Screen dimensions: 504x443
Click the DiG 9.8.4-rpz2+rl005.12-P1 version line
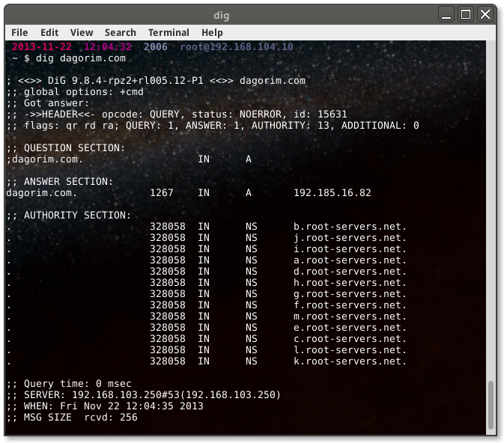coord(156,81)
